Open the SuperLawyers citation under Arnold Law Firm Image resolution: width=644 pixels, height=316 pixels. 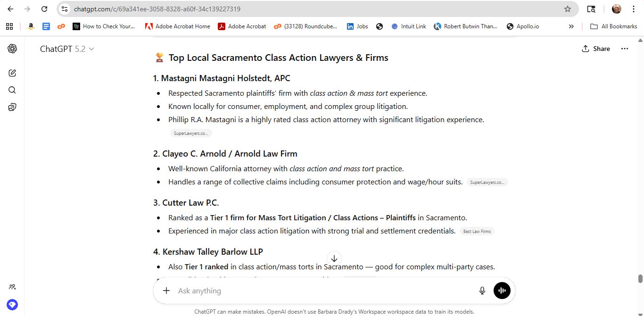coord(487,182)
